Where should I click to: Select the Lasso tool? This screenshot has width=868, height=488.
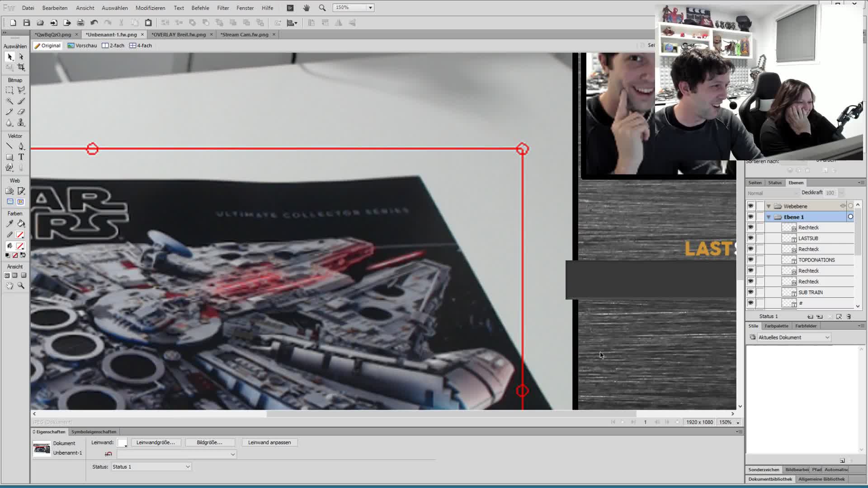pyautogui.click(x=21, y=90)
